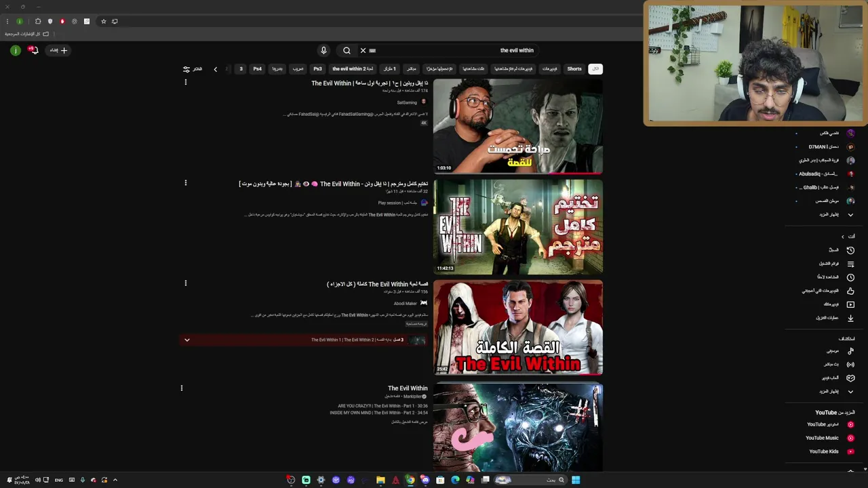868x488 pixels.
Task: Select the 'فيديوهات' filter chip
Action: click(x=549, y=69)
